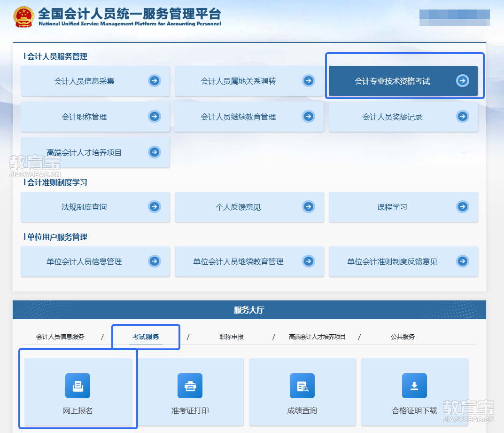Image resolution: width=504 pixels, height=433 pixels.
Task: Open 会计人员属地关系调转 label
Action: (x=238, y=81)
